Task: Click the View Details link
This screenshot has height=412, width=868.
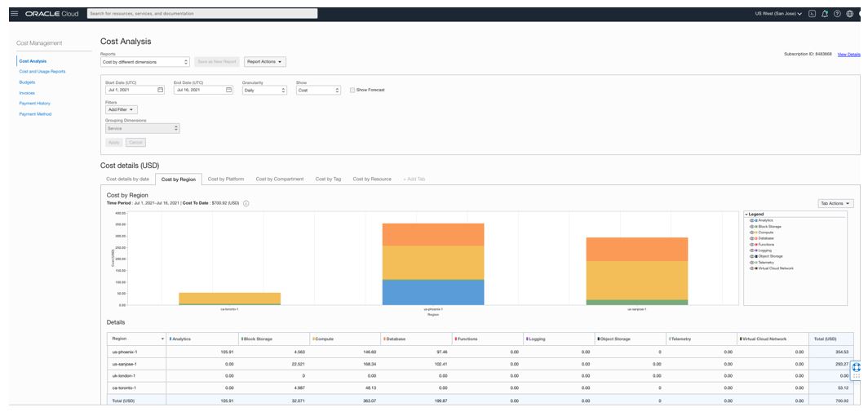Action: 848,55
